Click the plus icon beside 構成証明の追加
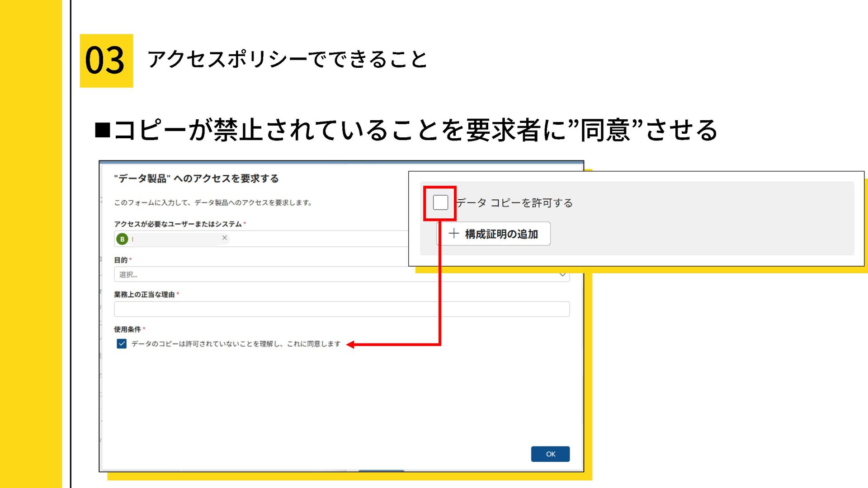This screenshot has width=868, height=488. [x=453, y=234]
